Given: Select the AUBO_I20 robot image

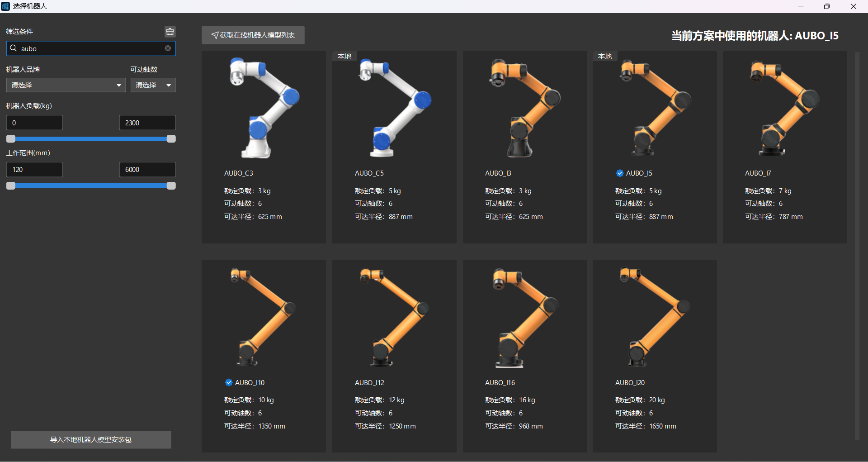Looking at the screenshot, I should [654, 317].
